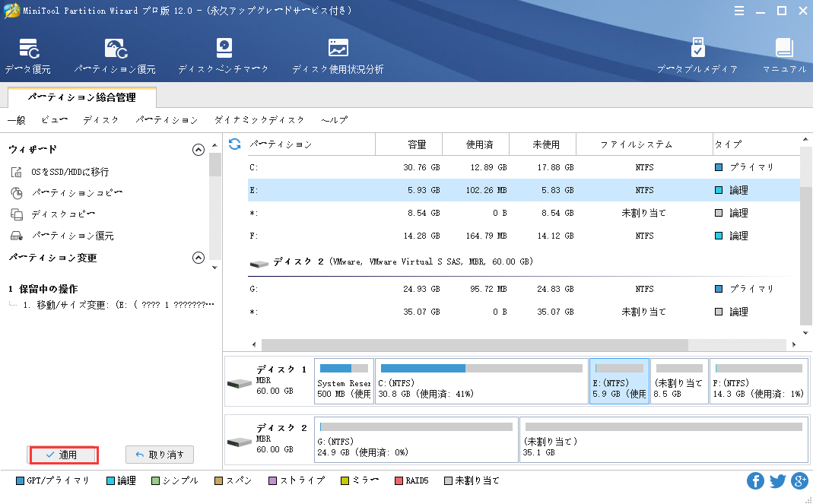Start the OSをSSD/HDDに移行 wizard

[x=69, y=173]
